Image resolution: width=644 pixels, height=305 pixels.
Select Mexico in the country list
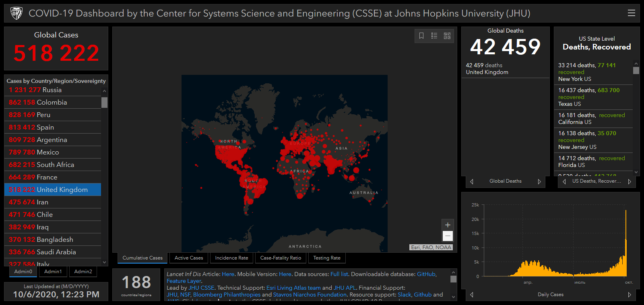coord(53,152)
